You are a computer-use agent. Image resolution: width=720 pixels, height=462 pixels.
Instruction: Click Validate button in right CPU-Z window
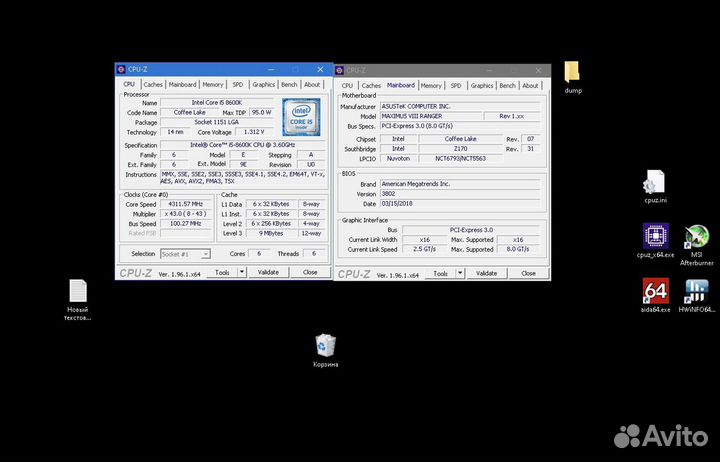(486, 273)
